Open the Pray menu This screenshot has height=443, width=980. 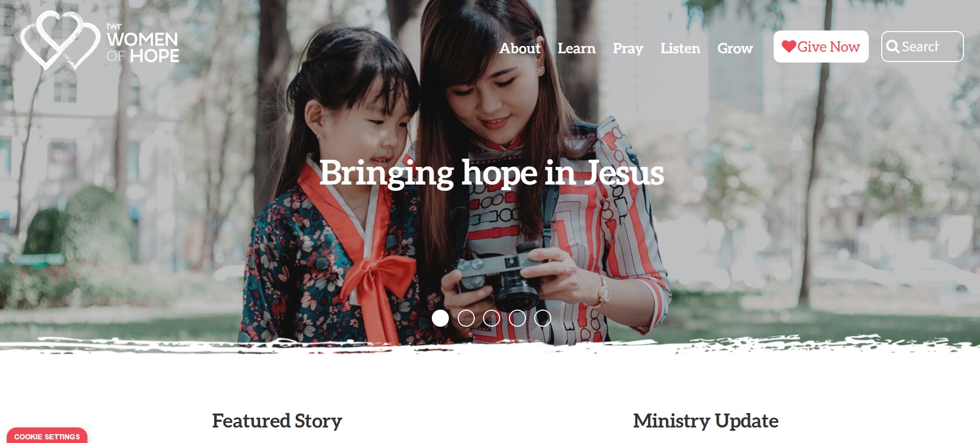pos(628,49)
